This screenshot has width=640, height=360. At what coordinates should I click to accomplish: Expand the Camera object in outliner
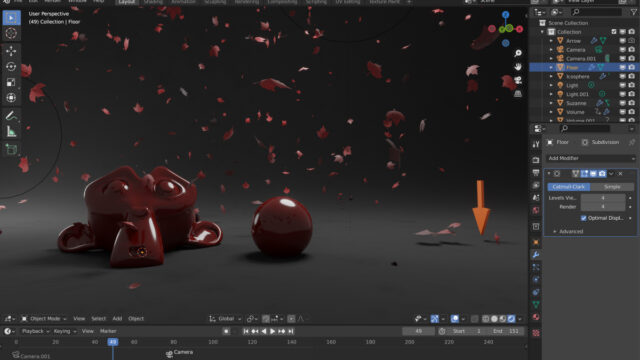pyautogui.click(x=551, y=50)
